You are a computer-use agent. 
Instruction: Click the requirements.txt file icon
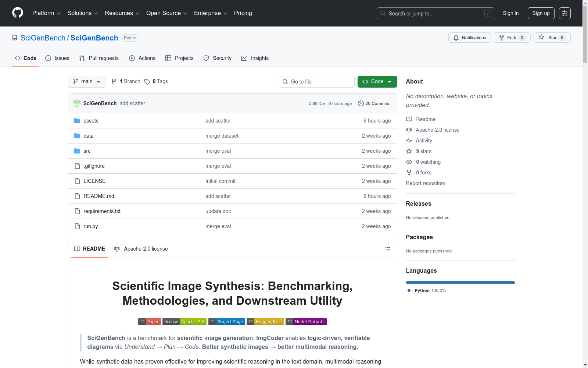tap(77, 211)
